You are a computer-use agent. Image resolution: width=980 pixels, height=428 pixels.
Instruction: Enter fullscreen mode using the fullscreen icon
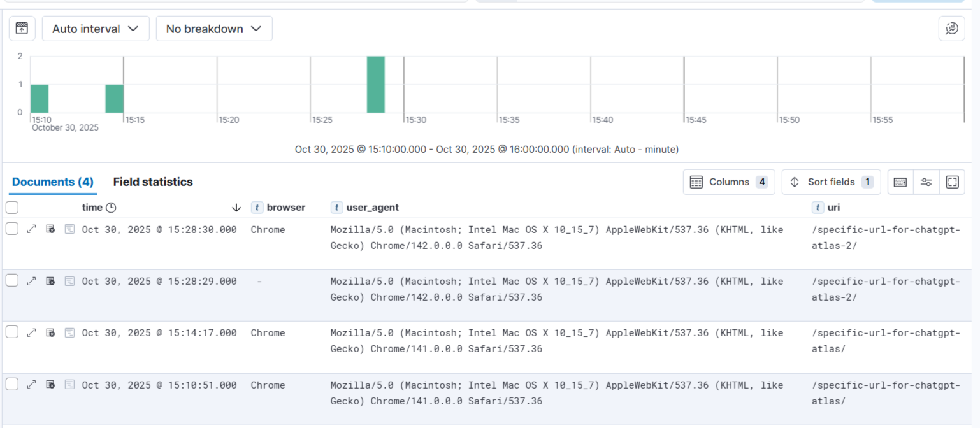pyautogui.click(x=952, y=182)
